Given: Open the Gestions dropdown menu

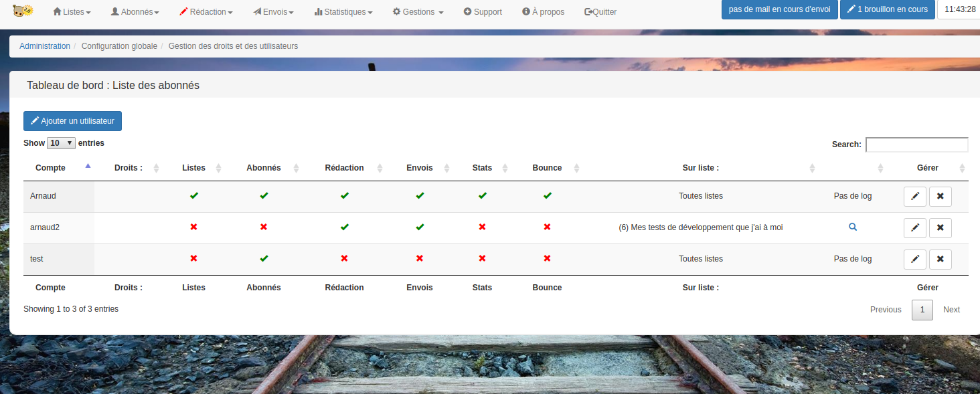Looking at the screenshot, I should click(417, 11).
